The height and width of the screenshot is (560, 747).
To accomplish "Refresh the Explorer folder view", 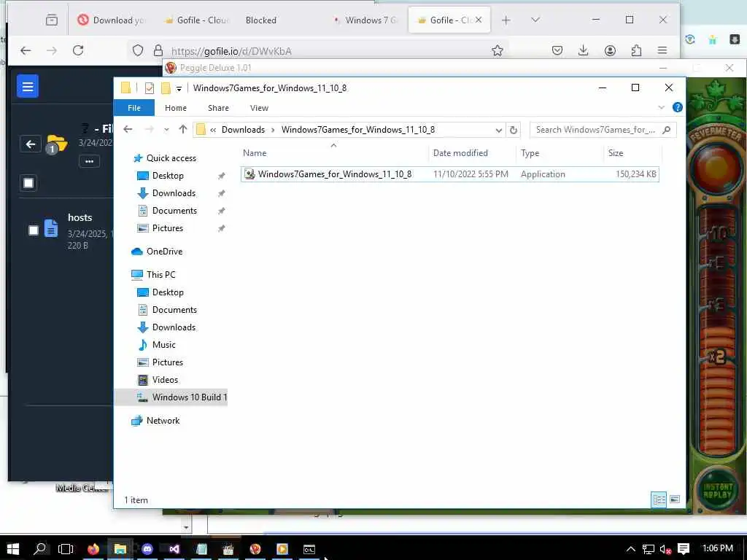I will click(513, 130).
